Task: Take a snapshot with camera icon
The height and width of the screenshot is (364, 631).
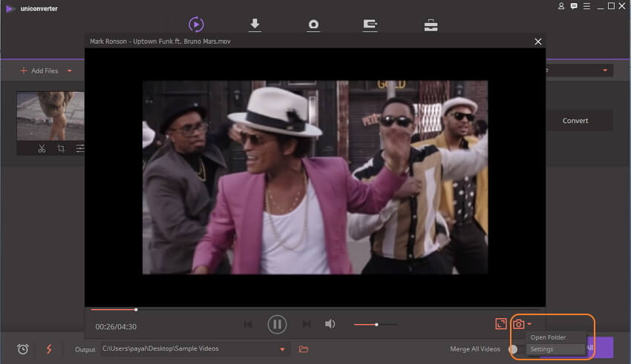Action: pyautogui.click(x=519, y=324)
